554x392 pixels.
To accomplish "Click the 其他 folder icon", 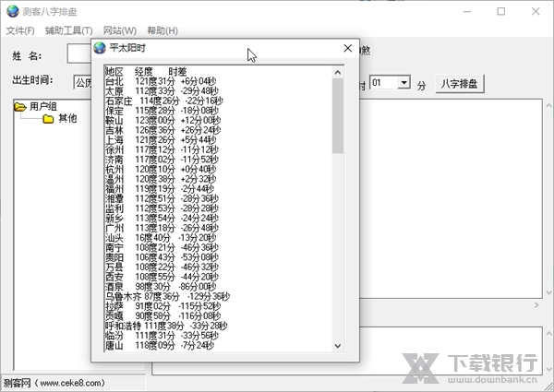I will click(48, 119).
